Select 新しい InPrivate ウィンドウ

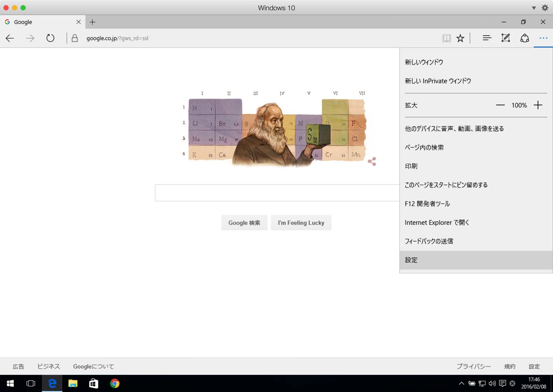tap(476, 81)
